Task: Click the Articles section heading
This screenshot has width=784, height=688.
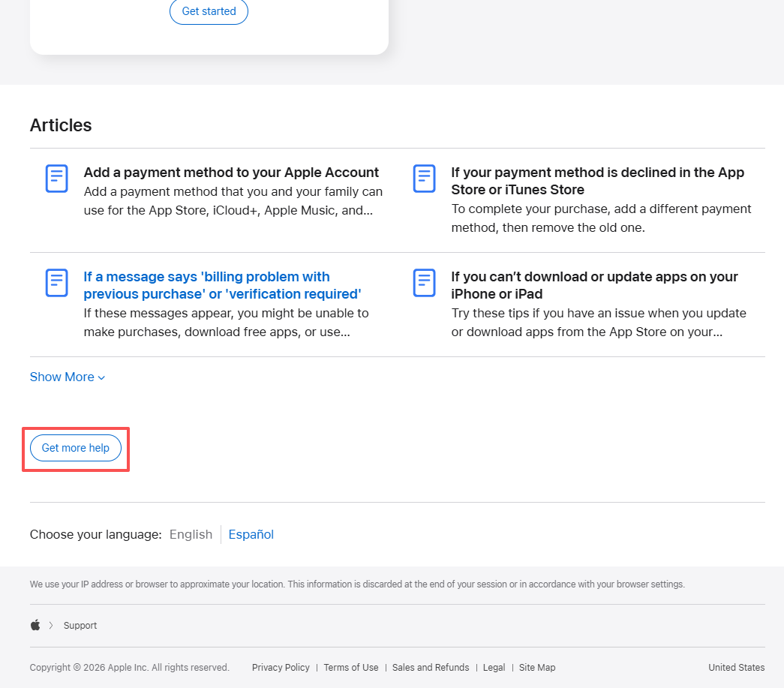Action: click(61, 125)
